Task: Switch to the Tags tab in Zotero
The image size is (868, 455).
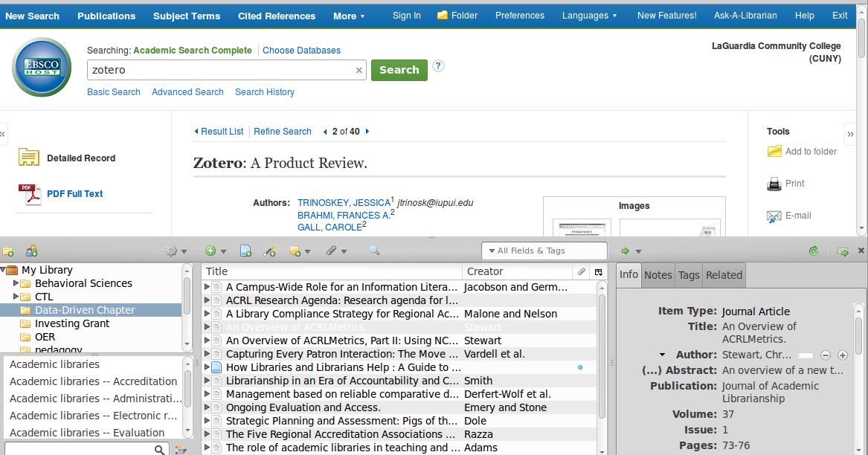Action: (x=688, y=275)
